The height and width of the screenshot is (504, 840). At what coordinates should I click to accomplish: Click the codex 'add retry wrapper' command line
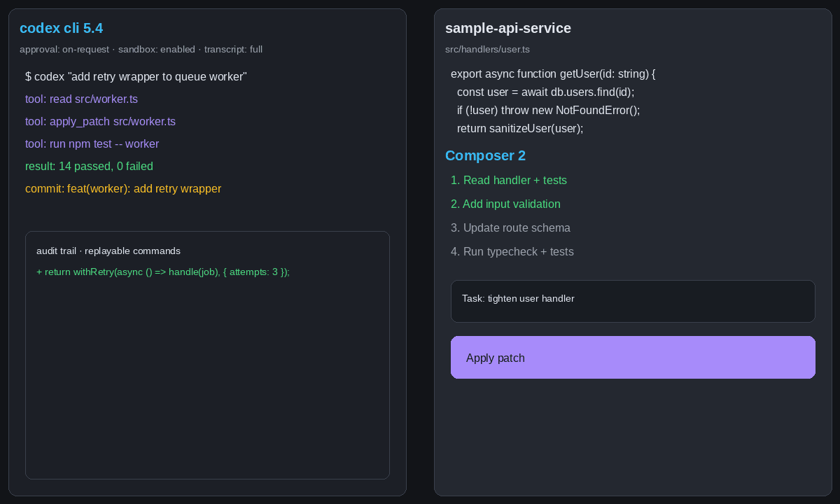click(x=136, y=76)
